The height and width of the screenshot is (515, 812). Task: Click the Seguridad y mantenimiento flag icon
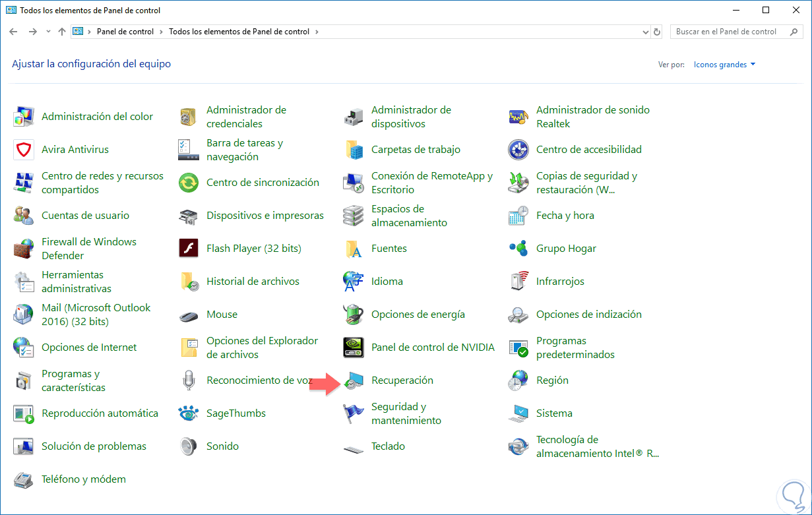[354, 413]
